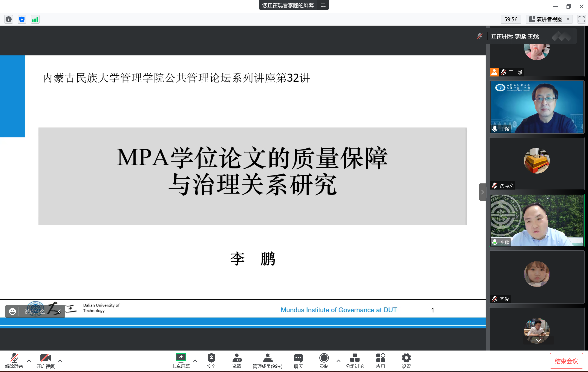The width and height of the screenshot is (588, 372).
Task: Open 分组讨论 breakout rooms
Action: pos(355,358)
